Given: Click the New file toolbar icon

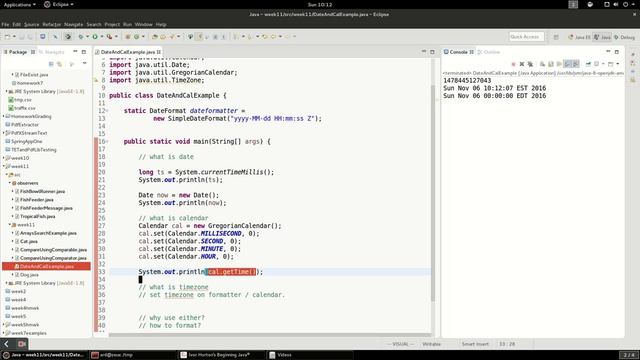Looking at the screenshot, I should click(7, 37).
